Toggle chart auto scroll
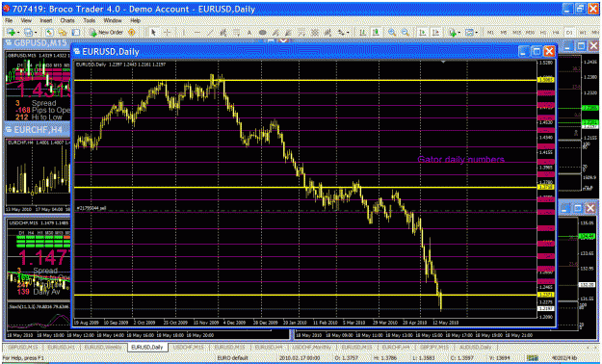Viewport: 602px width, 364px height. click(x=422, y=33)
